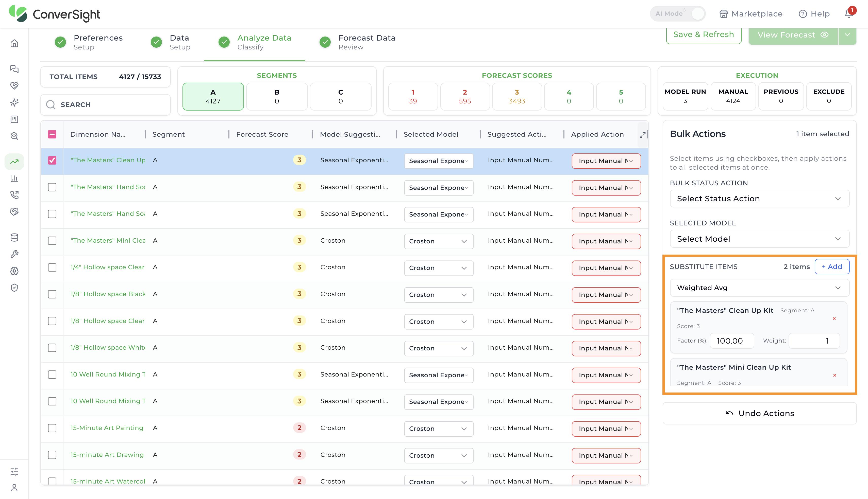This screenshot has height=499, width=868.
Task: Select the forecasting trend-line sidebar icon
Action: pos(14,162)
